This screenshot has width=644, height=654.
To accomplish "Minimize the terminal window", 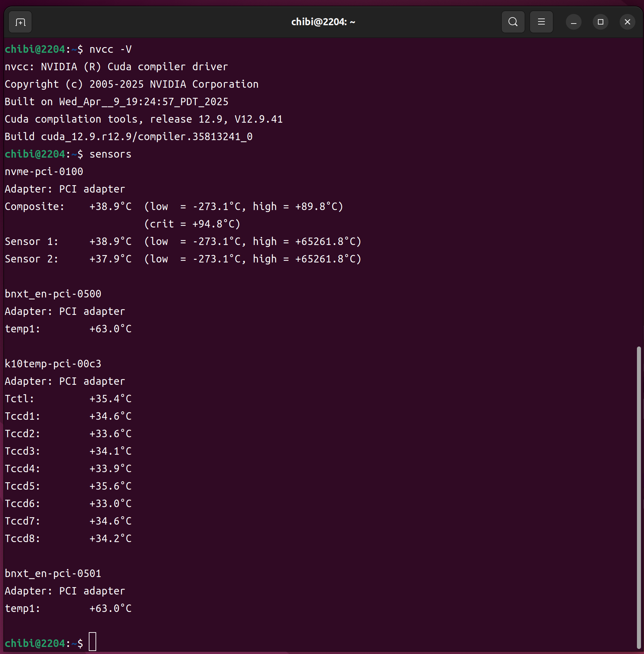I will point(573,22).
